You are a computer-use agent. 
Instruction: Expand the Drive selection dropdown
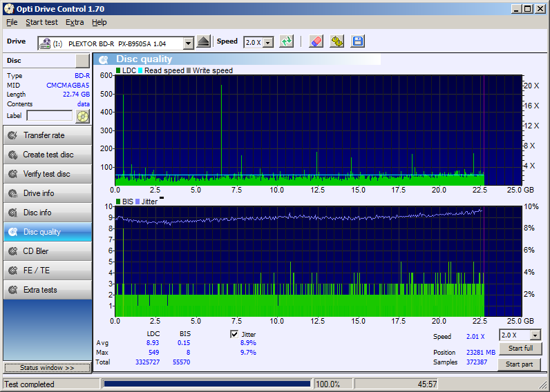tap(189, 43)
